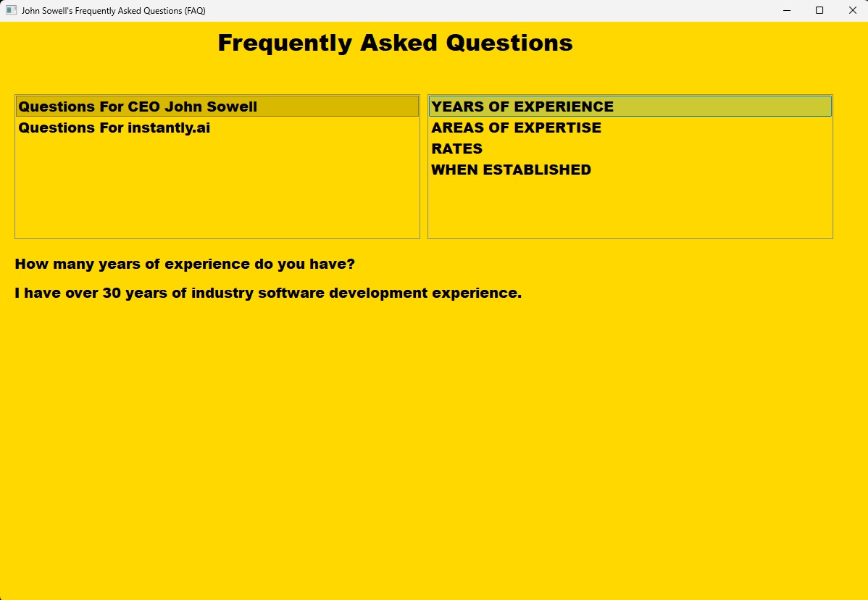The height and width of the screenshot is (600, 868).
Task: Click the app icon in title bar
Action: coord(11,11)
